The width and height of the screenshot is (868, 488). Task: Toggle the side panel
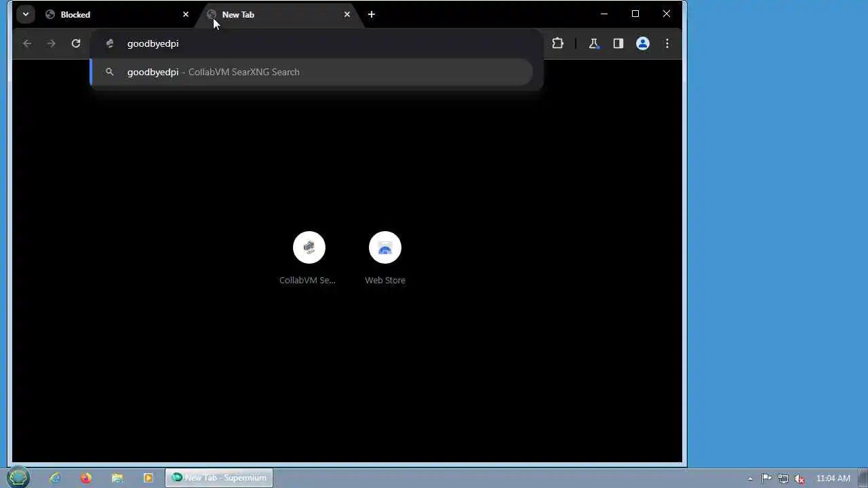pos(618,43)
